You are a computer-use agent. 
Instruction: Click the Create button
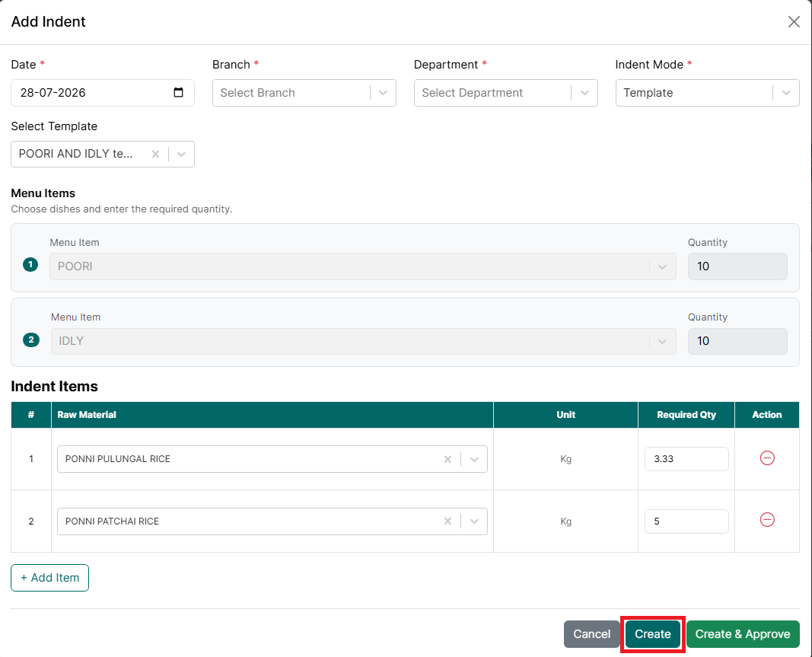coord(652,634)
